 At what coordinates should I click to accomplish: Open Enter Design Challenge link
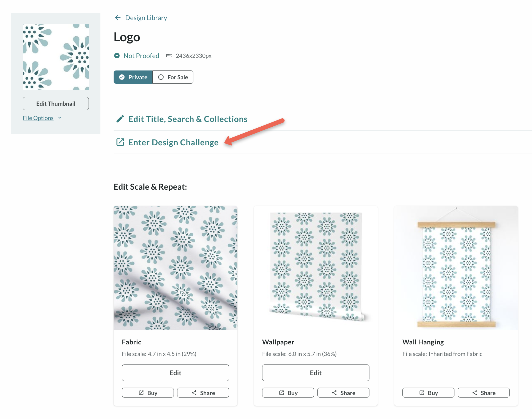pyautogui.click(x=173, y=142)
